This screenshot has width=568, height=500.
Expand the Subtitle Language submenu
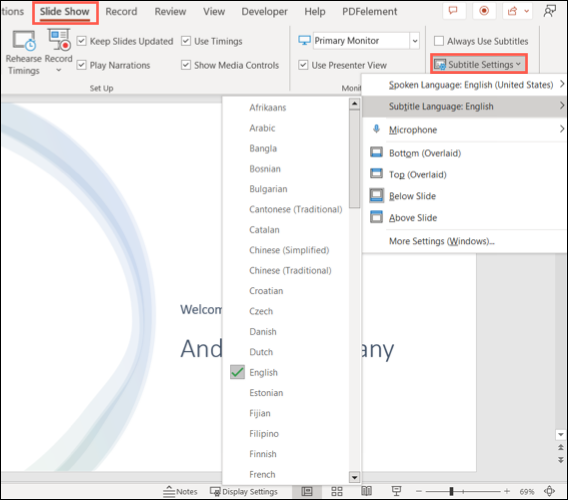(x=562, y=105)
